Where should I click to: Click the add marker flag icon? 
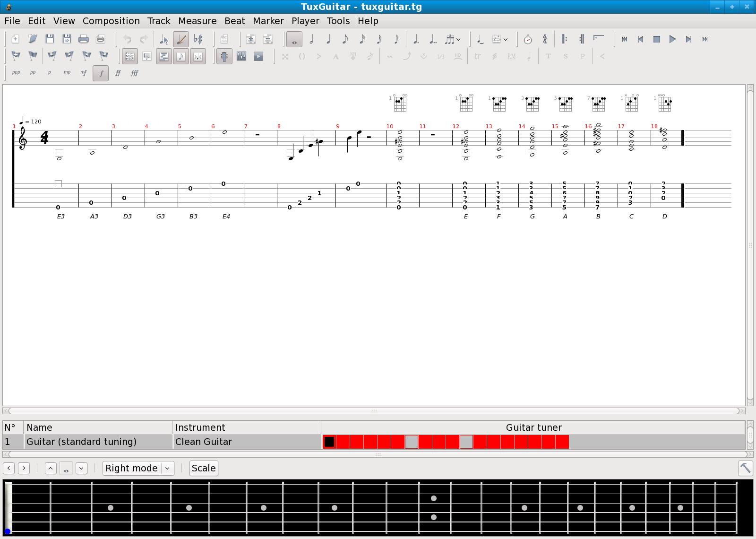pos(16,56)
